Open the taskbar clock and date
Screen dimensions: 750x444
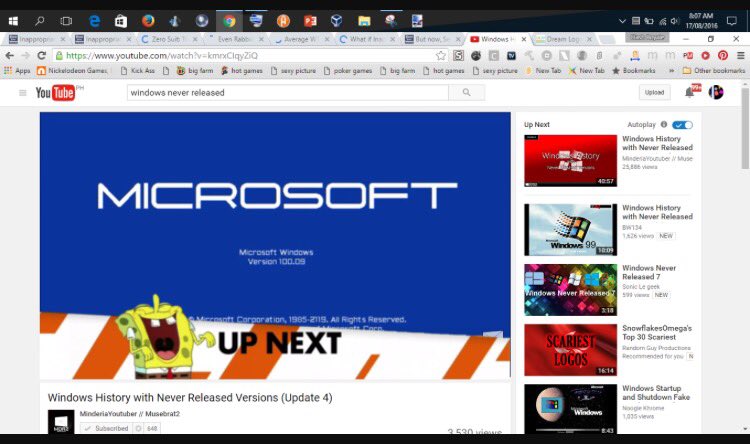701,21
